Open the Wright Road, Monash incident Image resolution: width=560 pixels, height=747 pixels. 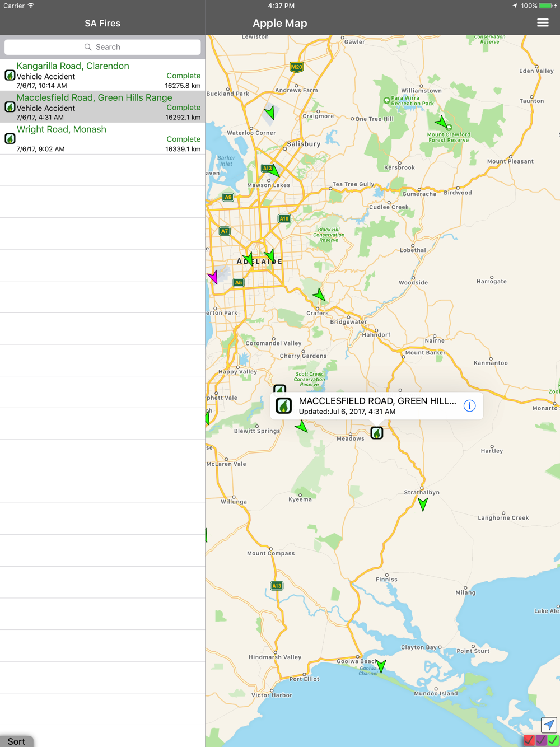[x=102, y=138]
